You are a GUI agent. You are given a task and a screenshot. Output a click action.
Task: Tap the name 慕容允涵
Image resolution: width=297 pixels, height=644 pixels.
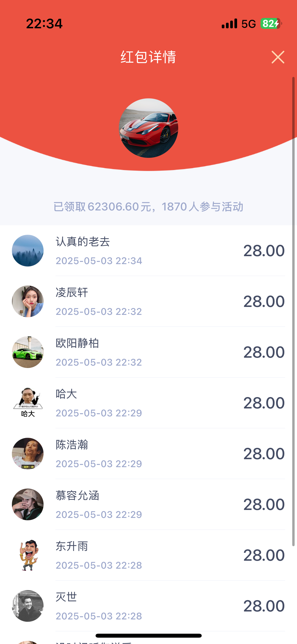pyautogui.click(x=77, y=495)
